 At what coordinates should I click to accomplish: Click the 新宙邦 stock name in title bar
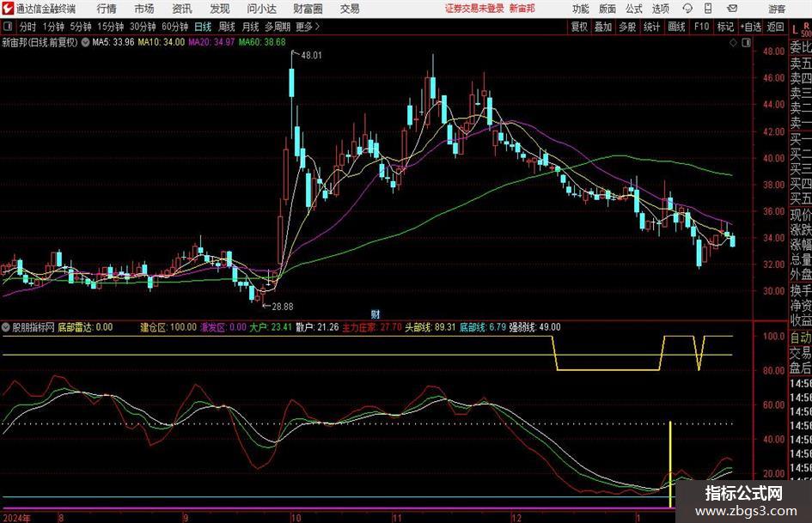[x=522, y=9]
